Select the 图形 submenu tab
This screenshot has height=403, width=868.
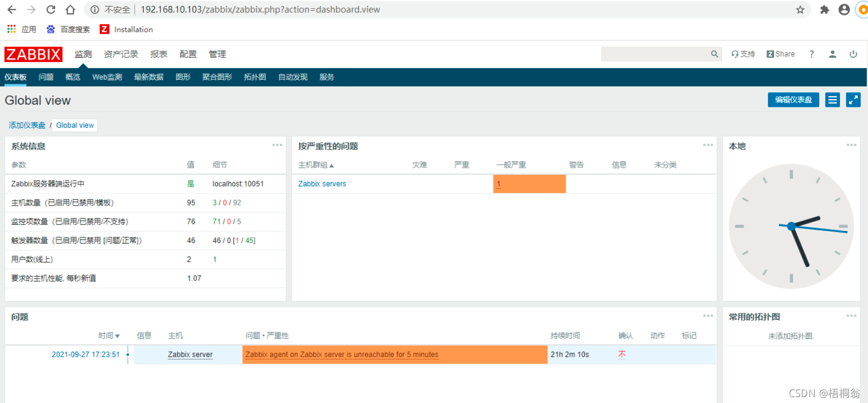pos(183,77)
